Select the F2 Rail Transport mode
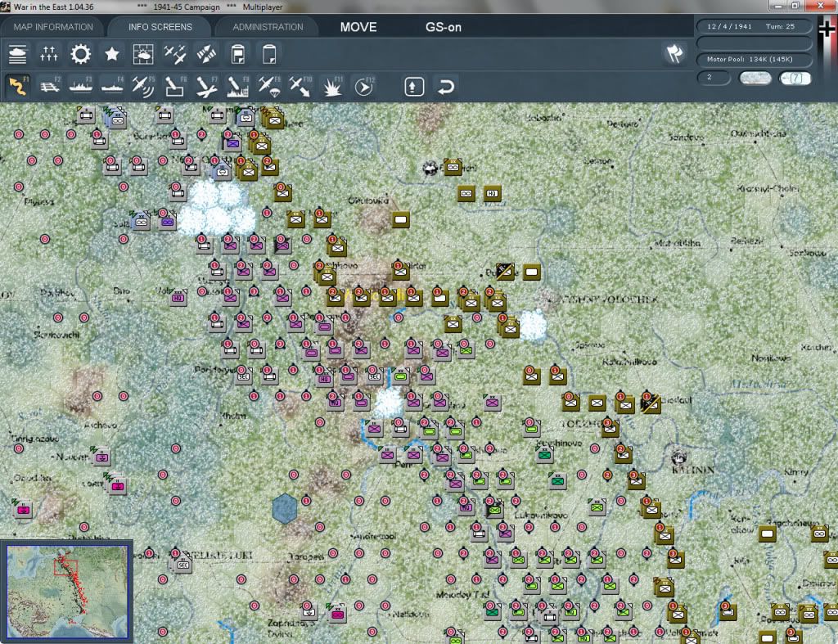This screenshot has height=644, width=838. point(50,86)
